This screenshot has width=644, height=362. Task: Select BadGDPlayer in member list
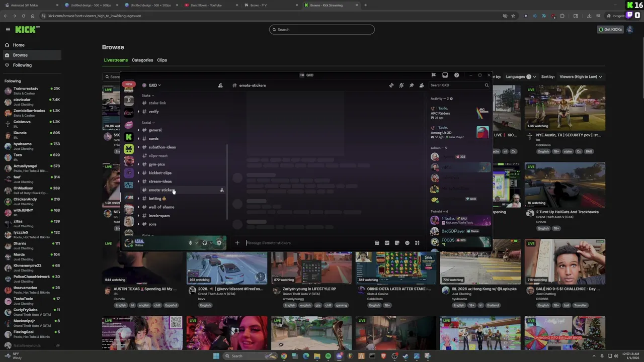pos(459,231)
